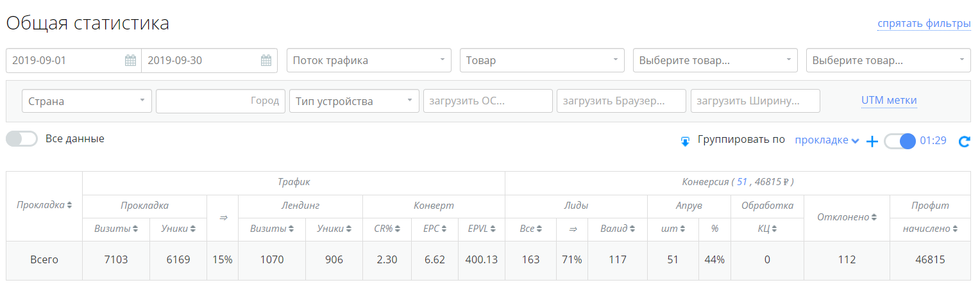Open the UTM метки link
Image resolution: width=980 pixels, height=294 pixels.
pyautogui.click(x=889, y=100)
